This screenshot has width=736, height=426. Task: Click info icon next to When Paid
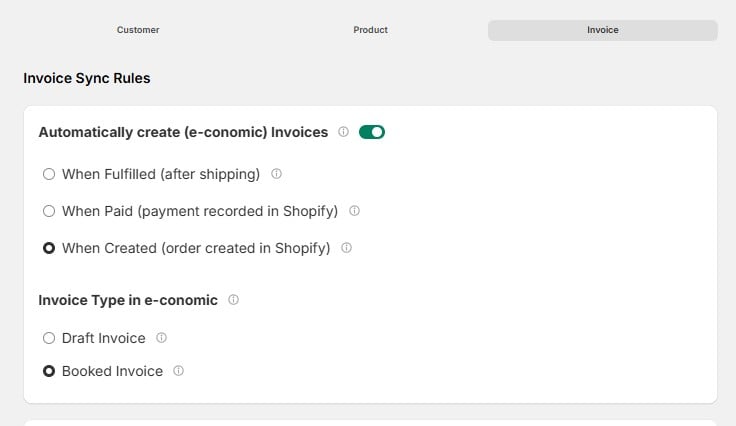click(354, 211)
